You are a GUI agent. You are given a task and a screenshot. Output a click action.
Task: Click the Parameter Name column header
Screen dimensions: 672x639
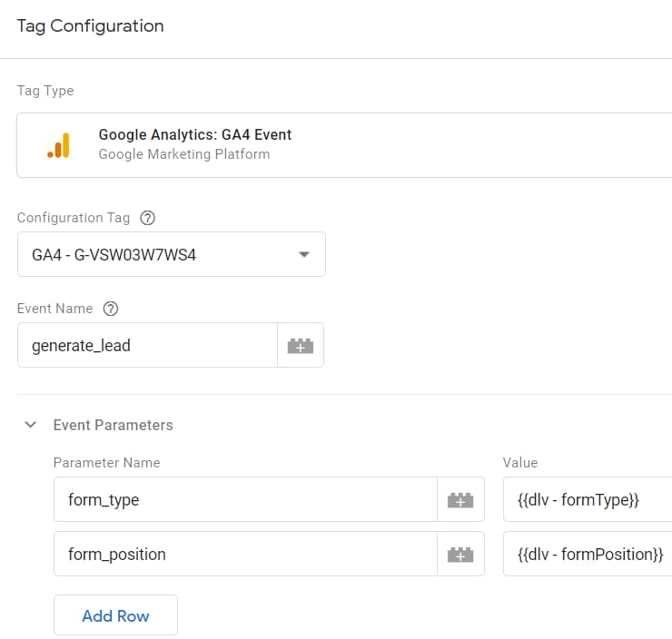pyautogui.click(x=106, y=463)
